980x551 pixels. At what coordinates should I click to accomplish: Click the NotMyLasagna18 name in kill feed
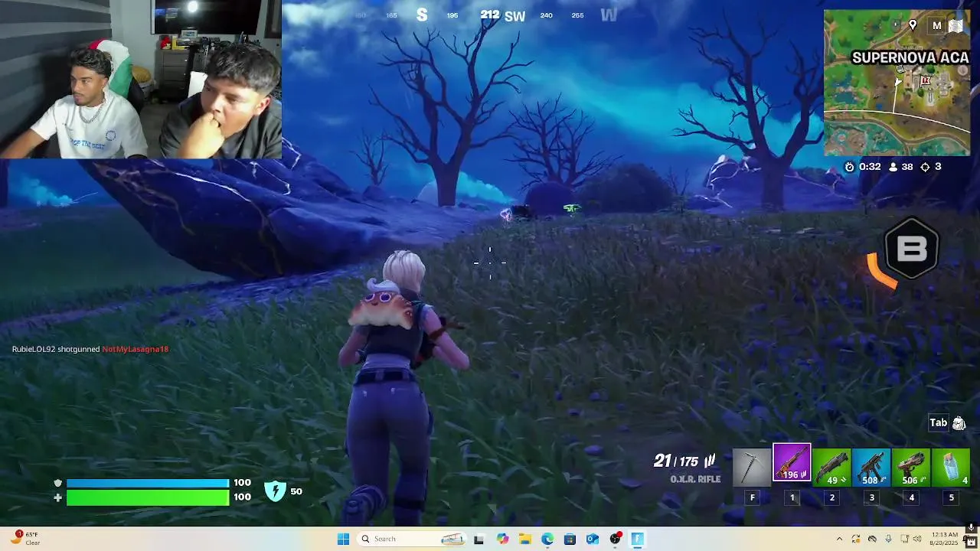point(135,349)
